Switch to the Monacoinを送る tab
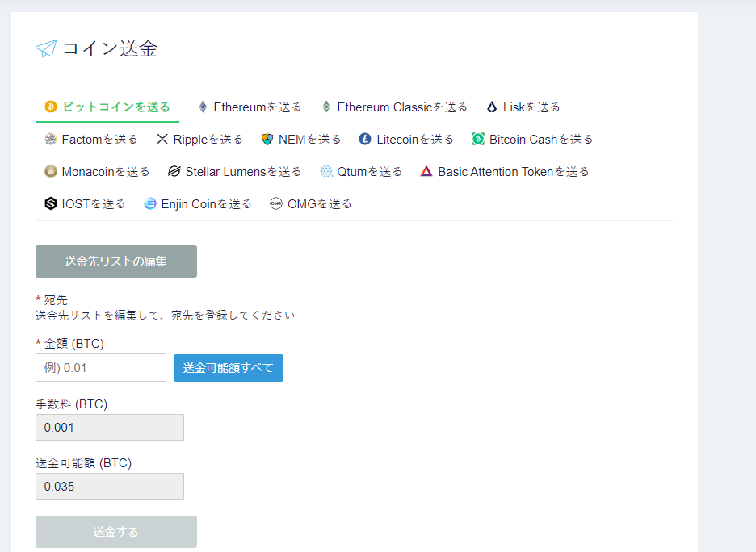This screenshot has width=756, height=552. click(98, 171)
